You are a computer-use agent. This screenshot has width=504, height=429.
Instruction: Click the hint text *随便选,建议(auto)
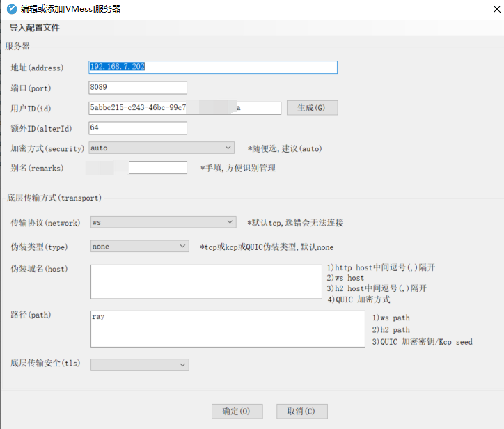click(x=285, y=148)
